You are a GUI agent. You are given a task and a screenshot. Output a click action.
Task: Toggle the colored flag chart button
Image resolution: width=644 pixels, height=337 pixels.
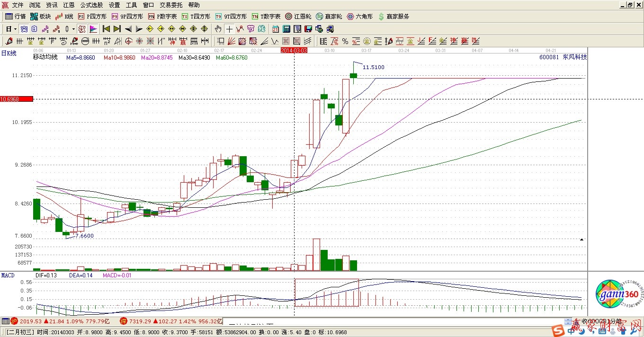coord(93,29)
